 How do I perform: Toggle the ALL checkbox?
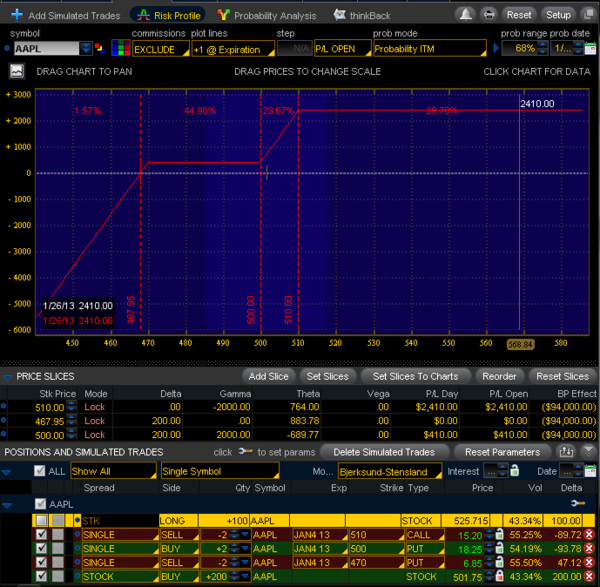40,471
